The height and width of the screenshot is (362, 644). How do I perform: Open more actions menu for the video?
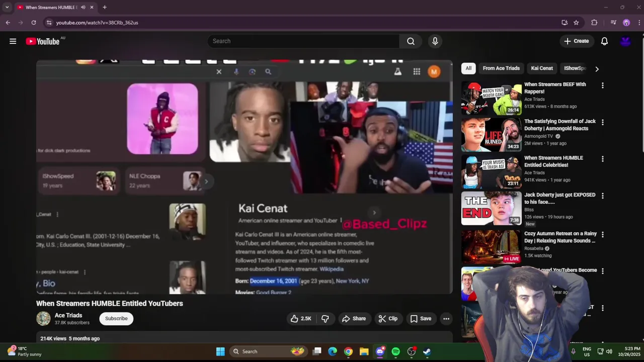pos(446,319)
